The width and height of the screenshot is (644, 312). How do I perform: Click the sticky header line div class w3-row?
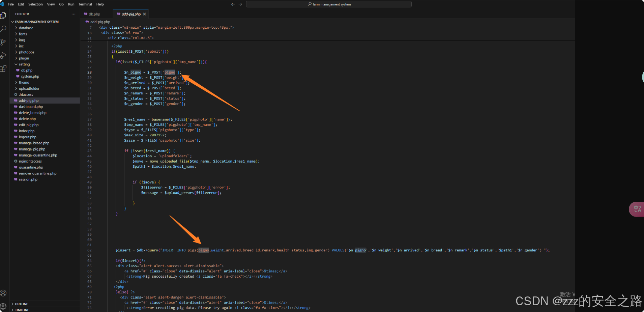click(122, 33)
